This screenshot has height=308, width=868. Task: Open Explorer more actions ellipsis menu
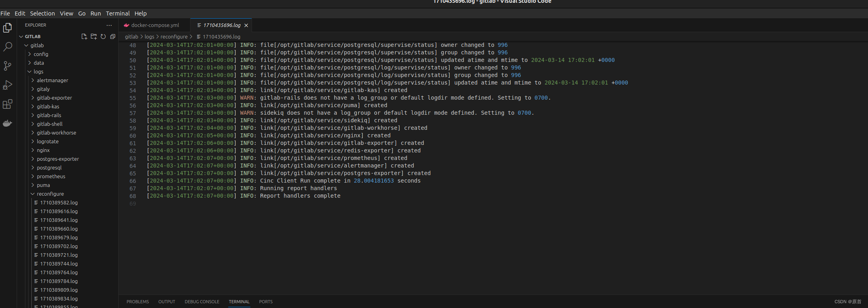[x=109, y=25]
